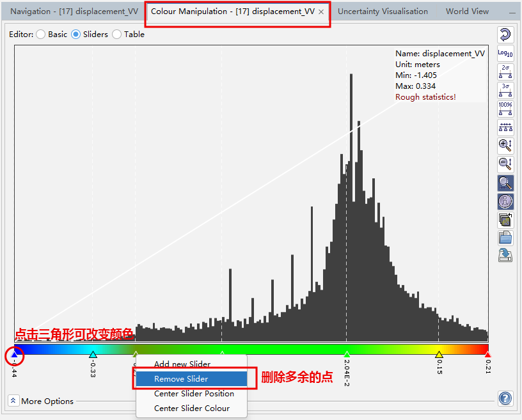Viewport: 522px width, 420px height.
Task: Open Uncertainty Visualisation tab
Action: [x=383, y=12]
